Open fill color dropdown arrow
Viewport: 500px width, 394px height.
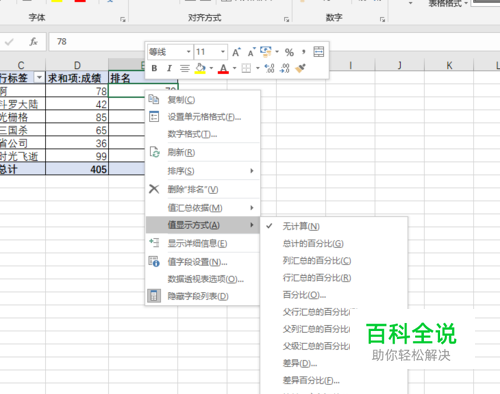[x=211, y=68]
